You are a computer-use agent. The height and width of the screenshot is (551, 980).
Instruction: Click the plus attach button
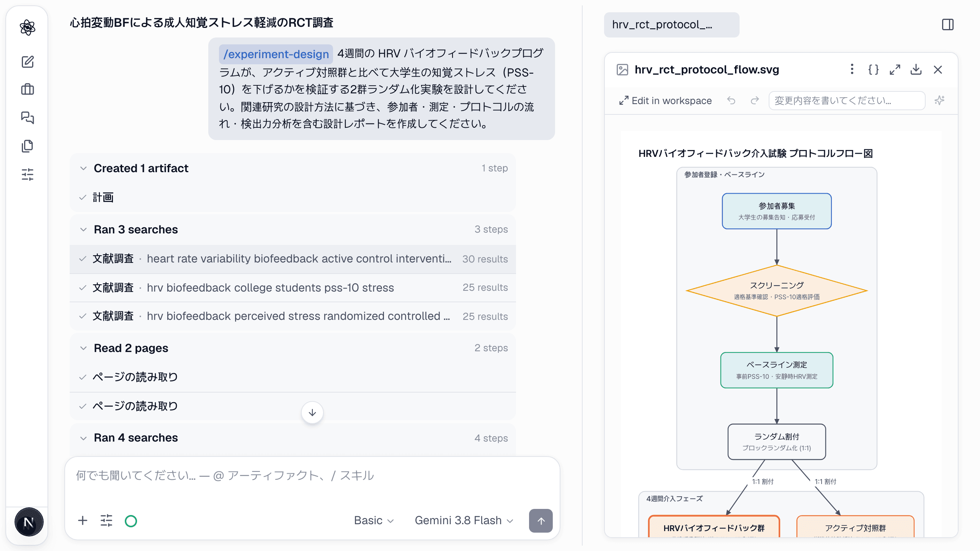(83, 521)
